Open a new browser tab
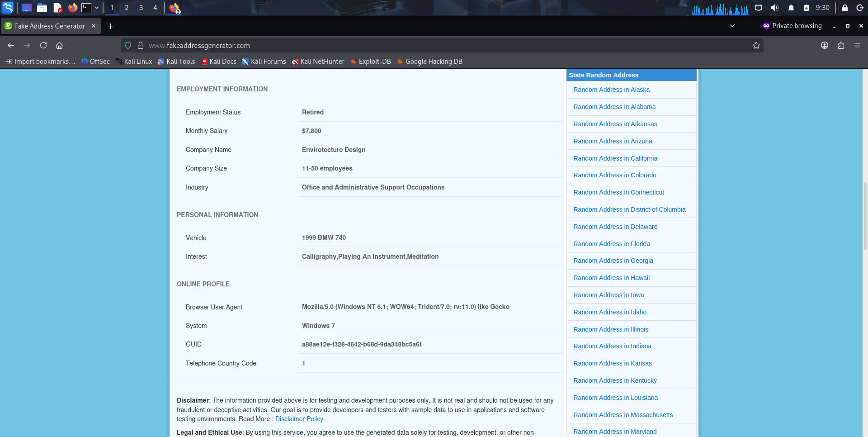The image size is (868, 437). 110,26
